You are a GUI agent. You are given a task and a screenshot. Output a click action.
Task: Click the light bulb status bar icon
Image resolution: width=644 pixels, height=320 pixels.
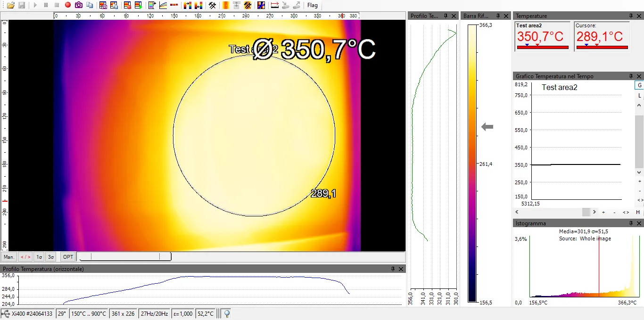(226, 313)
